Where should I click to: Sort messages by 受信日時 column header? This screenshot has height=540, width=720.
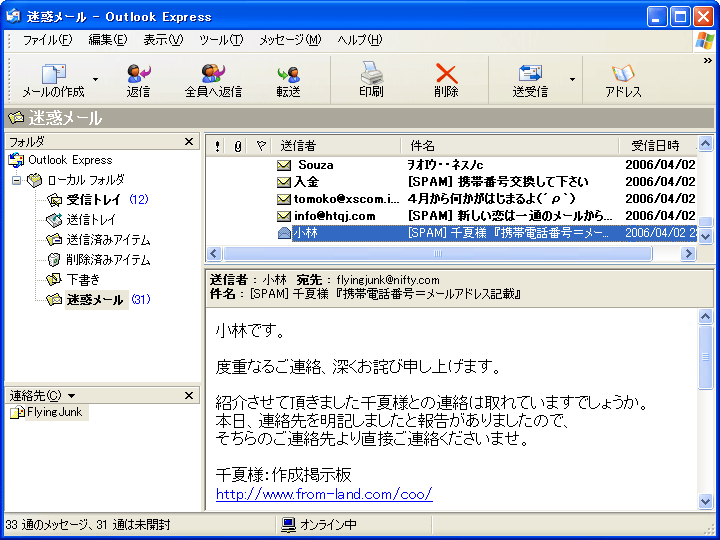[x=658, y=146]
